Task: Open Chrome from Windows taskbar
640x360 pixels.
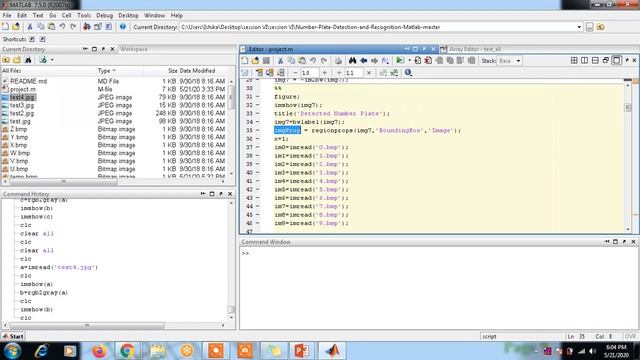Action: [127, 351]
